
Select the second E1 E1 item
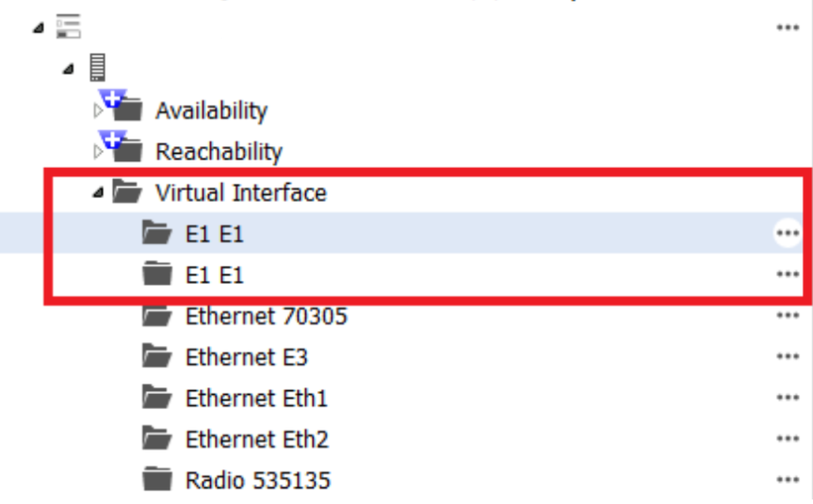click(x=215, y=275)
